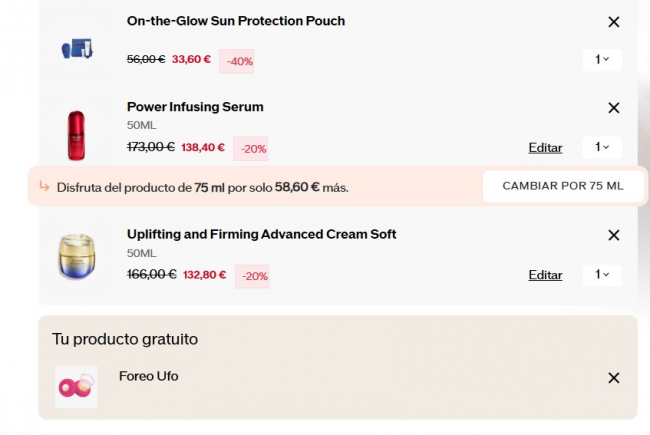This screenshot has width=650, height=435.
Task: Open Power Infusing Serum product title
Action: (x=195, y=107)
